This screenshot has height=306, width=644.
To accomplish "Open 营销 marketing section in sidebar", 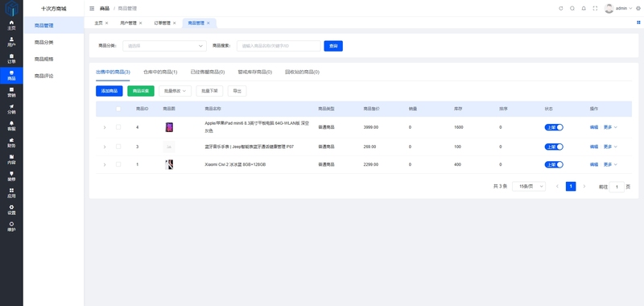I will pyautogui.click(x=11, y=93).
